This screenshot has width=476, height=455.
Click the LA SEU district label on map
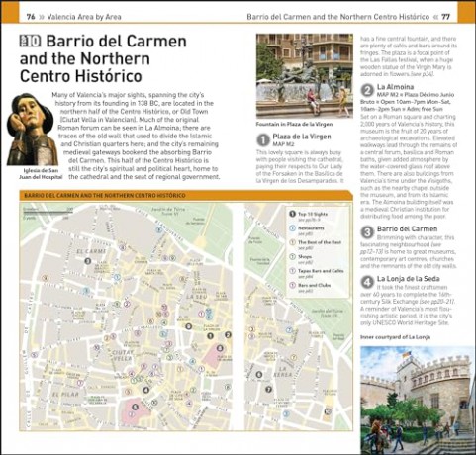pos(197,297)
